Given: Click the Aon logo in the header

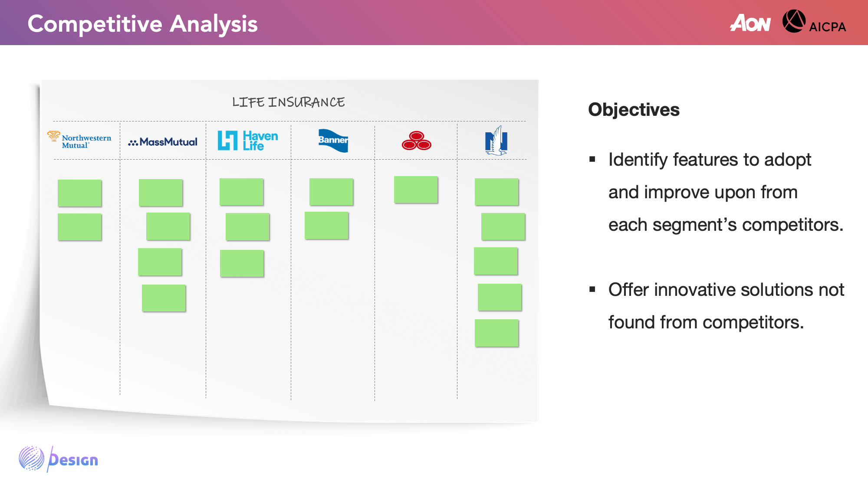Looking at the screenshot, I should point(750,23).
